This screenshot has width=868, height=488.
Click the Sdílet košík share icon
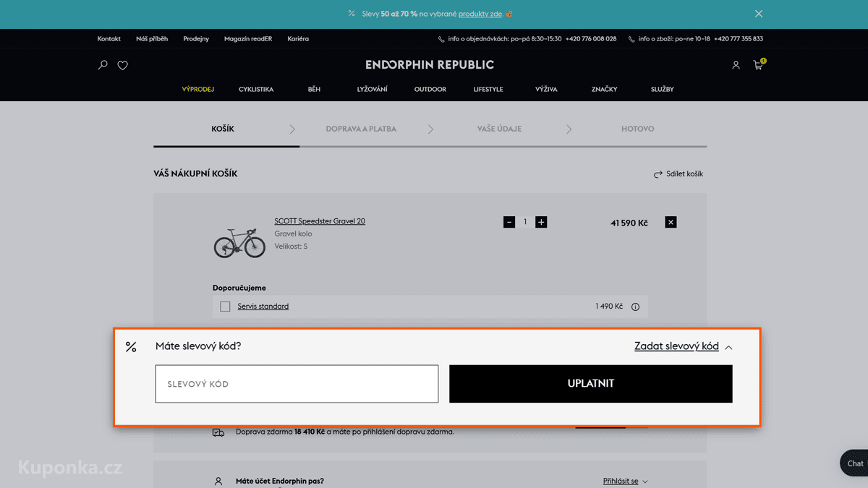tap(658, 174)
